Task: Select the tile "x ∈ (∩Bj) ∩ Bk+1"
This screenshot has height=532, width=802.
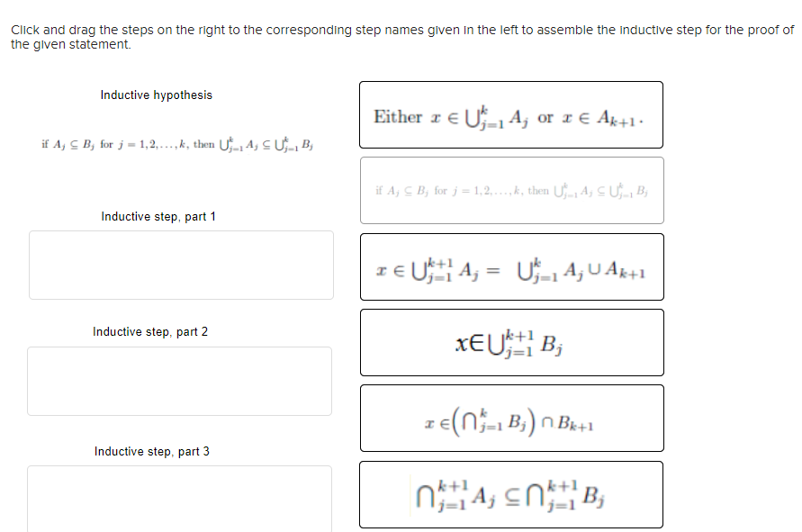Action: [x=511, y=418]
